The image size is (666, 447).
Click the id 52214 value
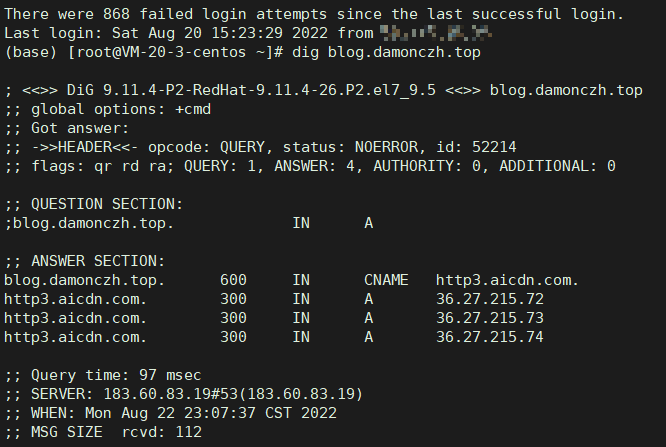(476, 147)
